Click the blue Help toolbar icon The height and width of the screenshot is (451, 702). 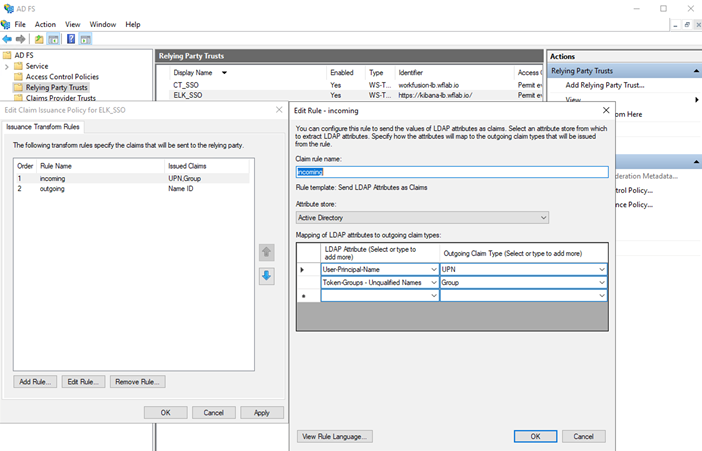coord(71,39)
